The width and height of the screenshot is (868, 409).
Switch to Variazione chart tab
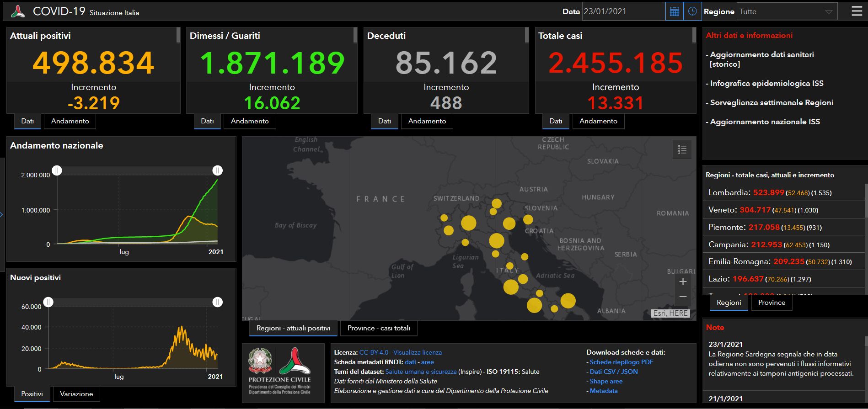click(76, 394)
